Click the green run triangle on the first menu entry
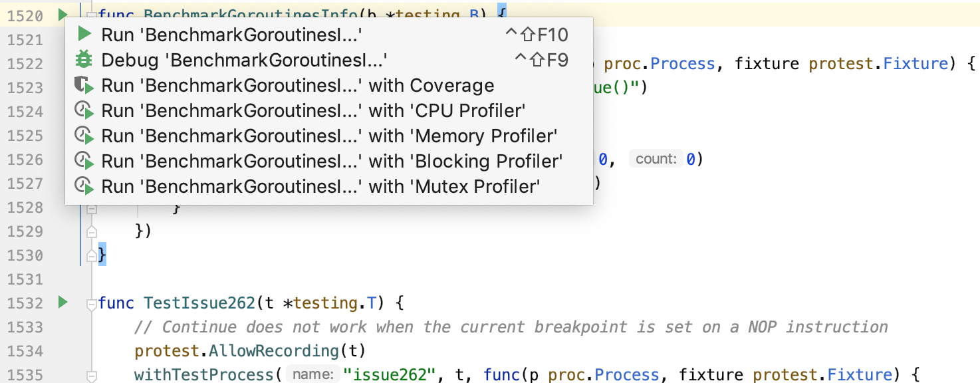Viewport: 980px width, 383px height. pyautogui.click(x=84, y=34)
